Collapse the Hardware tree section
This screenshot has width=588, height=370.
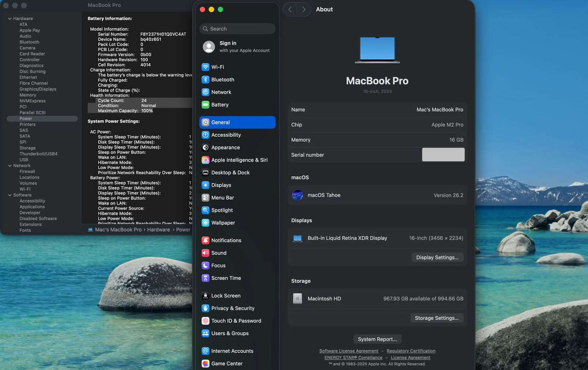pos(10,18)
